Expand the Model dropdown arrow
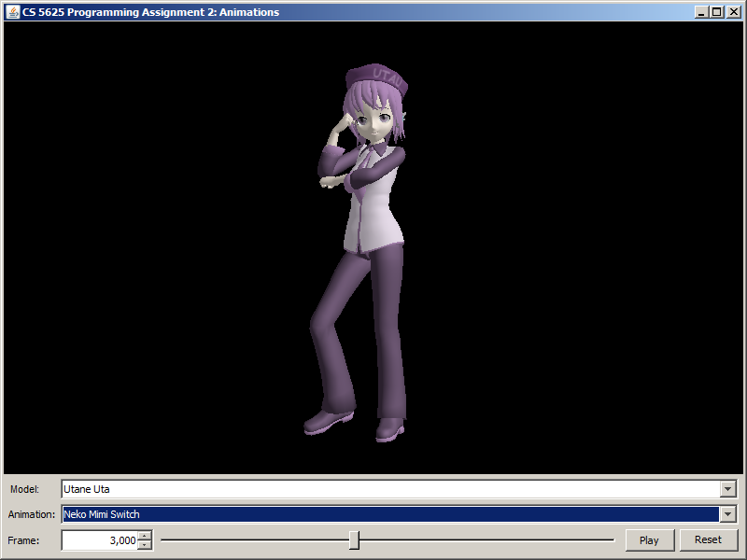The image size is (747, 560). click(727, 489)
